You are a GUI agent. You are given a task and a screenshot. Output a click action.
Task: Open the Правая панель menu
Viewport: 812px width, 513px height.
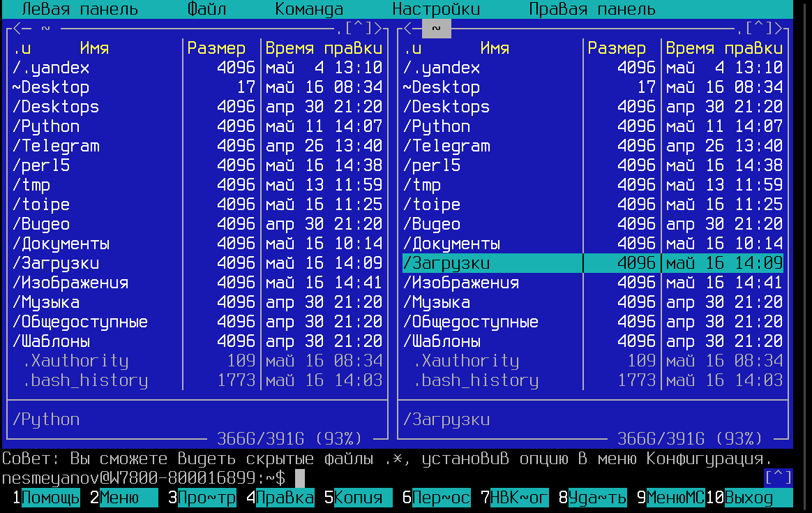[592, 9]
